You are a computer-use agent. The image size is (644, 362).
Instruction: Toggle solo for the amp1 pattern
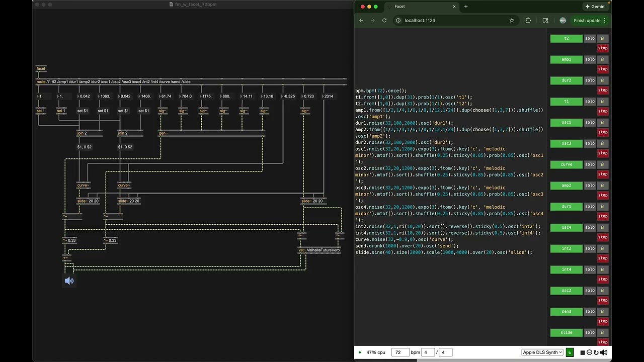click(x=590, y=59)
